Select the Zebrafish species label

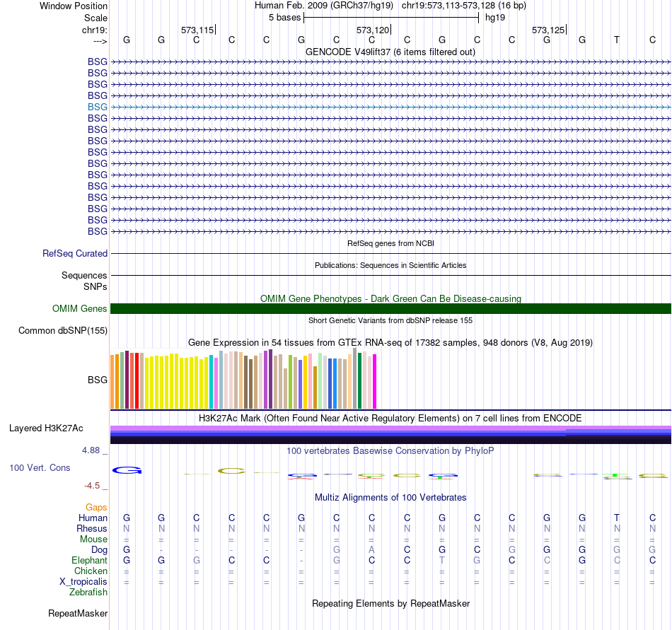coord(88,592)
